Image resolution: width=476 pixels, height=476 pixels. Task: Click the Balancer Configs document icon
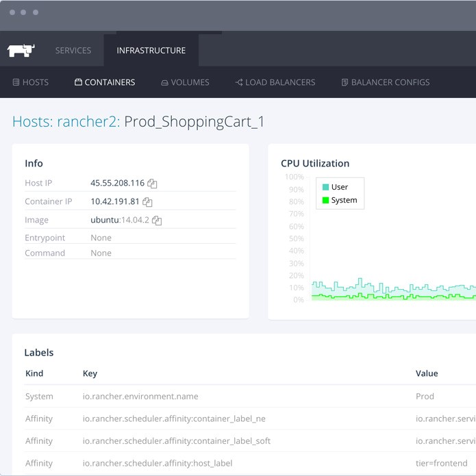coord(345,82)
